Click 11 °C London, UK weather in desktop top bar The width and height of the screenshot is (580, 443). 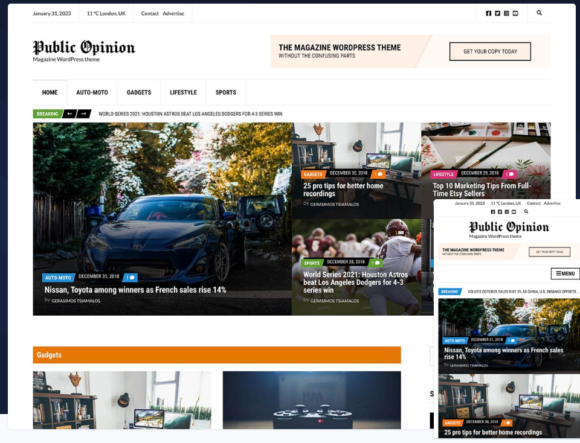tap(106, 13)
